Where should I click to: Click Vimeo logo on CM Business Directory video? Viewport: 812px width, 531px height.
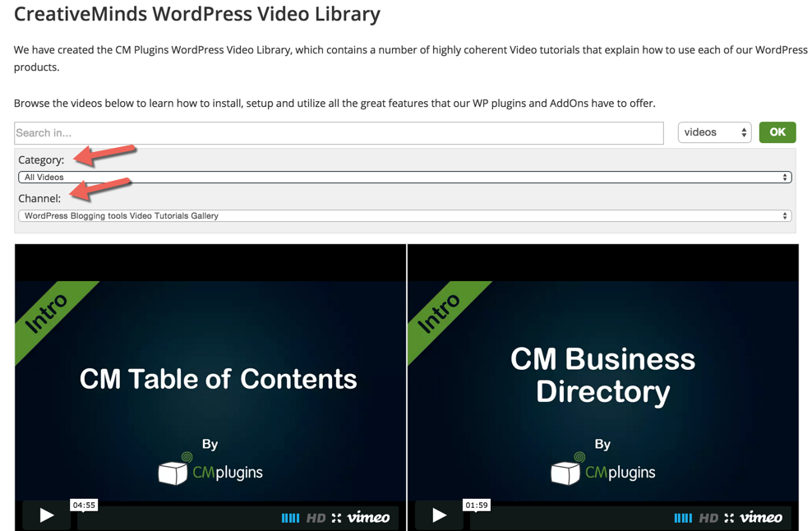[761, 518]
